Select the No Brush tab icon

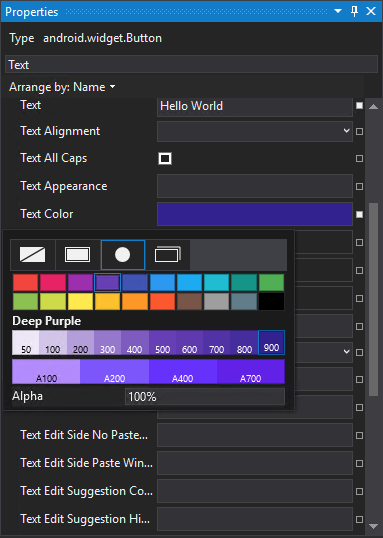pyautogui.click(x=33, y=255)
